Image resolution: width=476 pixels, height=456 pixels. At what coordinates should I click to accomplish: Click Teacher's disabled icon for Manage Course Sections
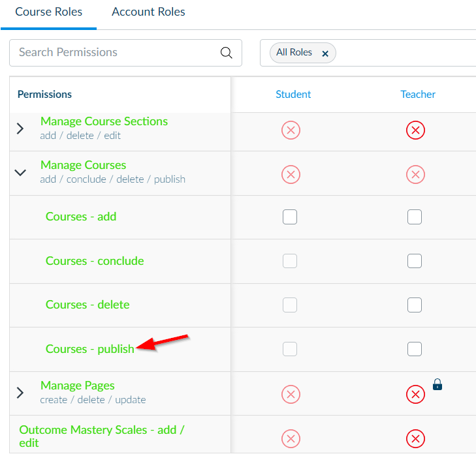415,130
